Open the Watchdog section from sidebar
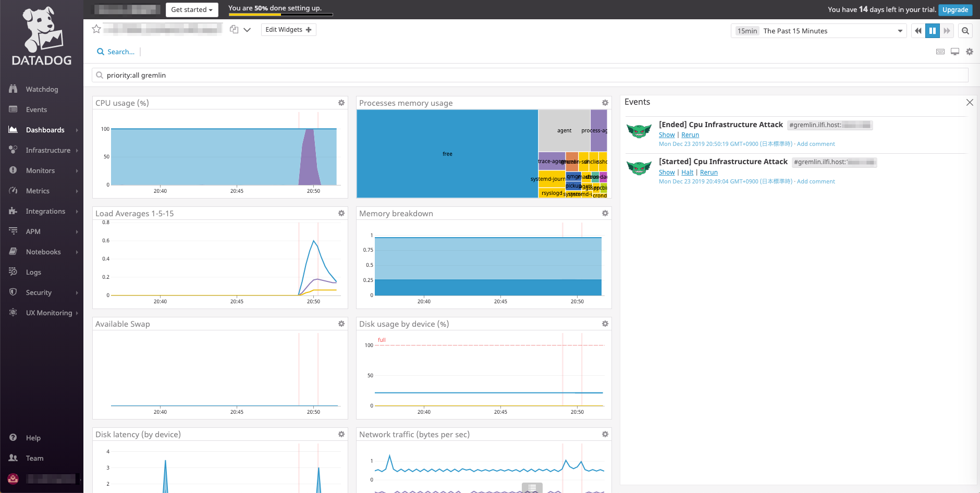The image size is (980, 493). coord(42,89)
